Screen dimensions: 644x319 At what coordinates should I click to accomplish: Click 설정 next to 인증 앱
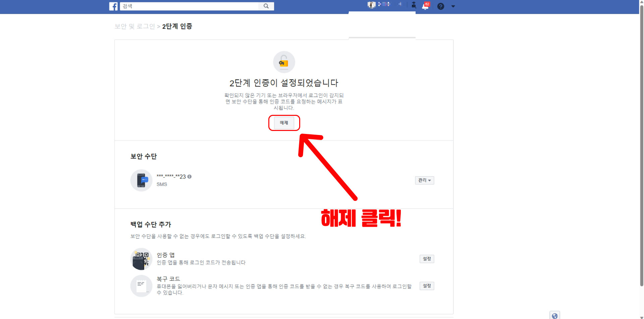pyautogui.click(x=427, y=259)
